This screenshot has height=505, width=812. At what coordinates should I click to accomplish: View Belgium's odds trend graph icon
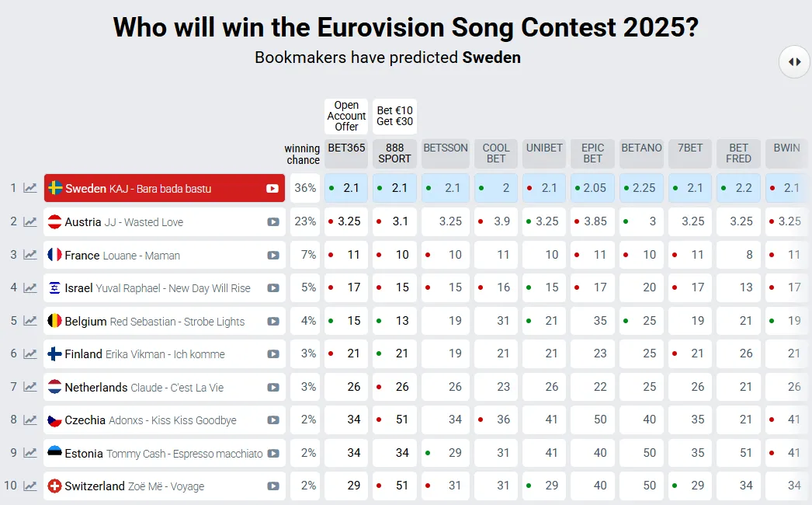(x=30, y=321)
